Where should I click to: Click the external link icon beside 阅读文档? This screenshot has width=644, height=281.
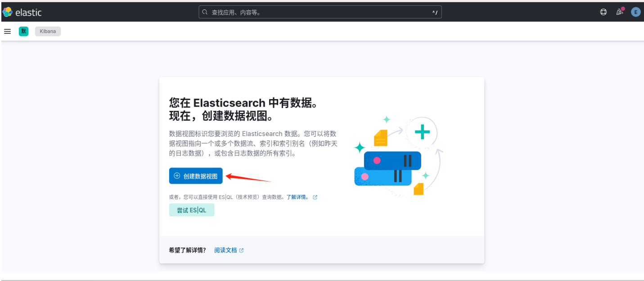coord(241,250)
